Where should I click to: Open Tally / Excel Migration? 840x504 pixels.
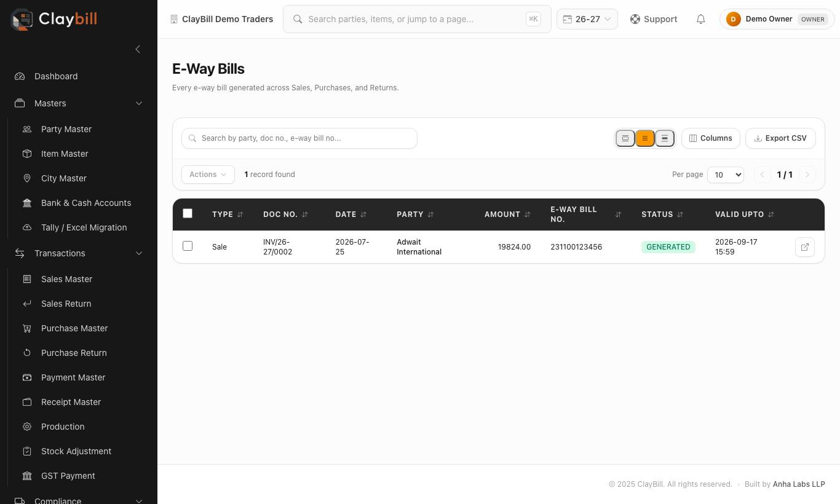click(x=82, y=227)
